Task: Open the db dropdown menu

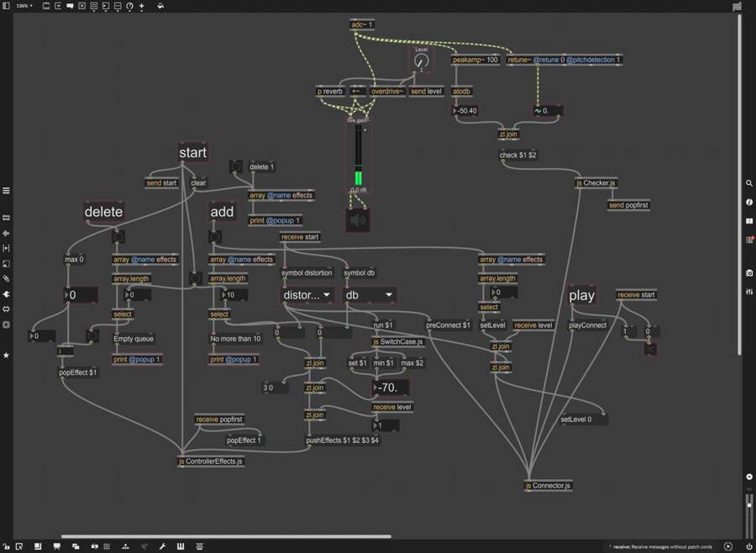Action: (x=370, y=295)
